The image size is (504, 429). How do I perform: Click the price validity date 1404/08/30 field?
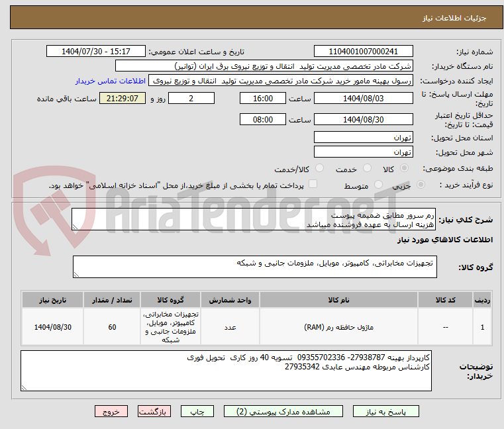point(363,120)
